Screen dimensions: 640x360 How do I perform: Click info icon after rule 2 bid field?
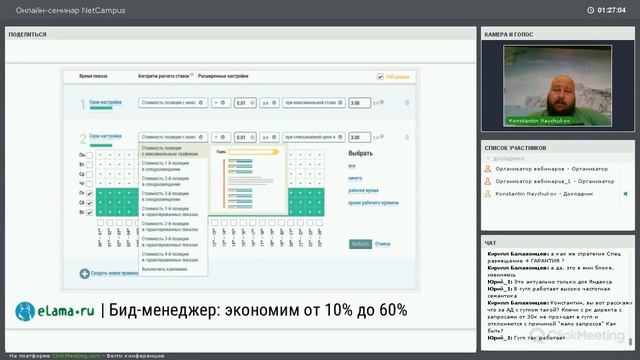click(x=382, y=136)
